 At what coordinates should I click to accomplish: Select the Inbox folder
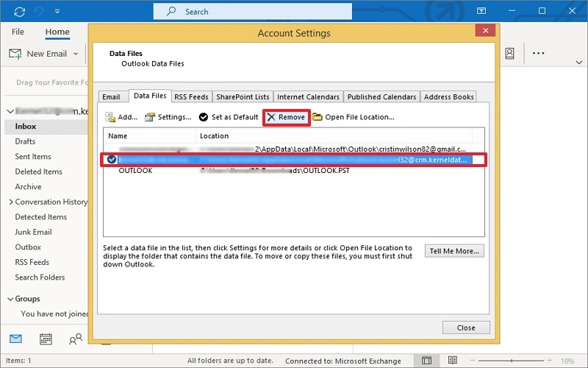[46, 127]
